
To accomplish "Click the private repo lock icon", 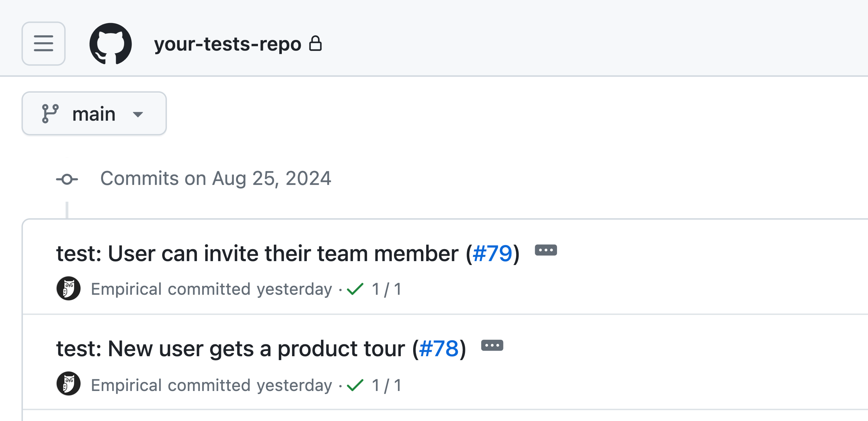I will pos(315,44).
